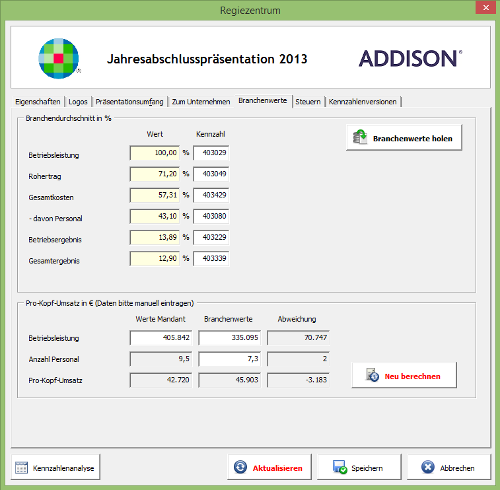
Task: Switch to the Zum Unternehmen tab
Action: pyautogui.click(x=201, y=102)
